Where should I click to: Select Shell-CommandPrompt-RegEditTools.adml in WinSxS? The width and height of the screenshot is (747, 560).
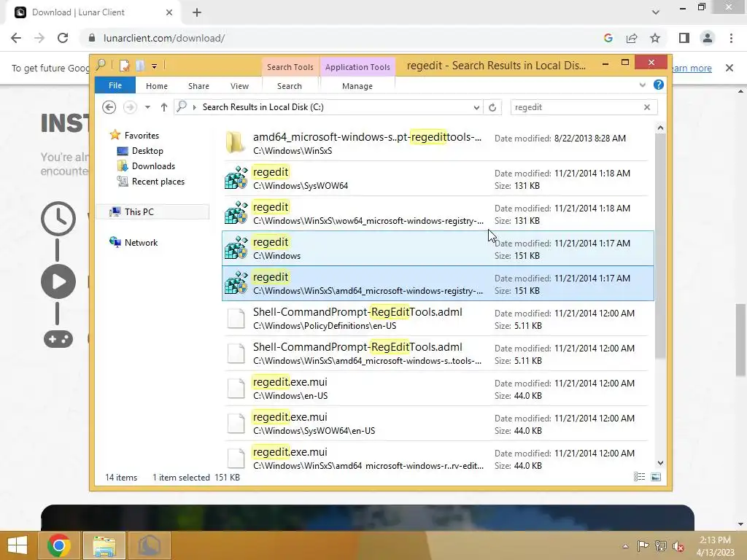438,354
